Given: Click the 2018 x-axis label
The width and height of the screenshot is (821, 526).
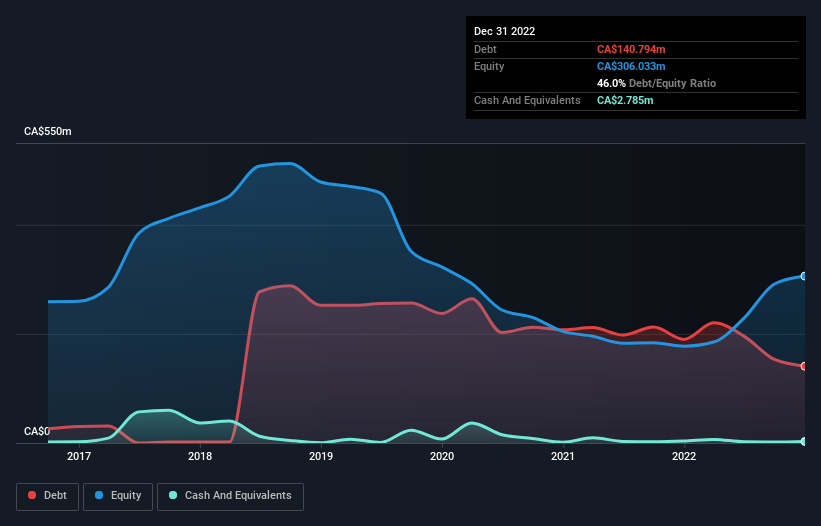Looking at the screenshot, I should (200, 456).
